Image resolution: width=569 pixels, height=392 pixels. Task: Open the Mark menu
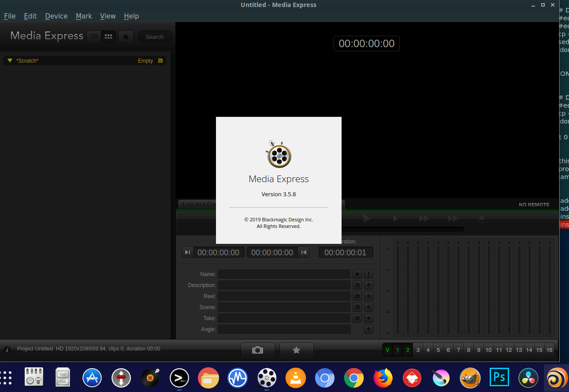coord(84,16)
